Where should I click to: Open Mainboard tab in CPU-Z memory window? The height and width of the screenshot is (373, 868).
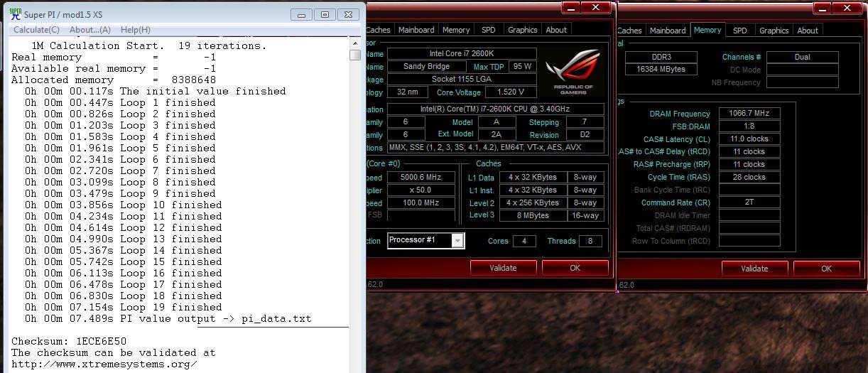point(668,31)
